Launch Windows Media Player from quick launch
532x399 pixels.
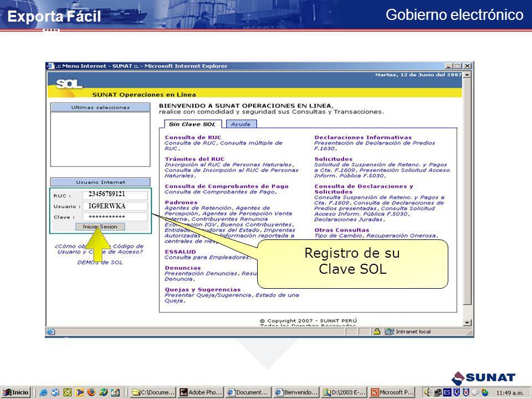pyautogui.click(x=80, y=392)
